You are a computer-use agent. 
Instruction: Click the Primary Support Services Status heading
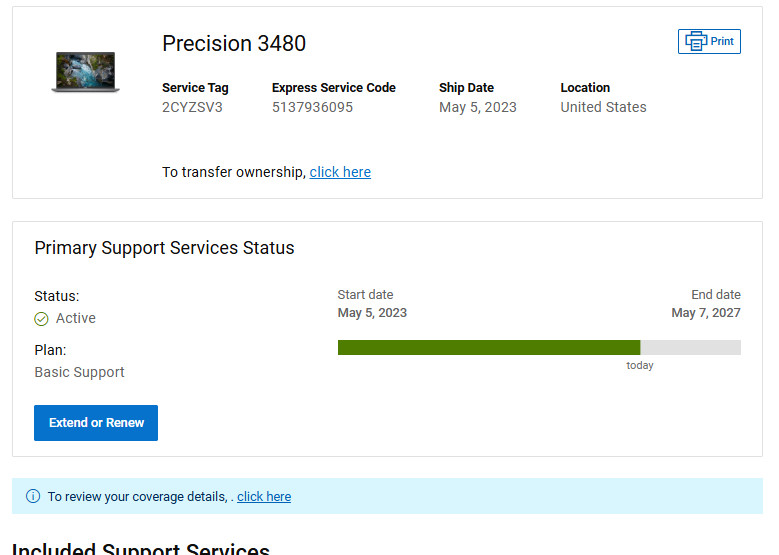[164, 248]
